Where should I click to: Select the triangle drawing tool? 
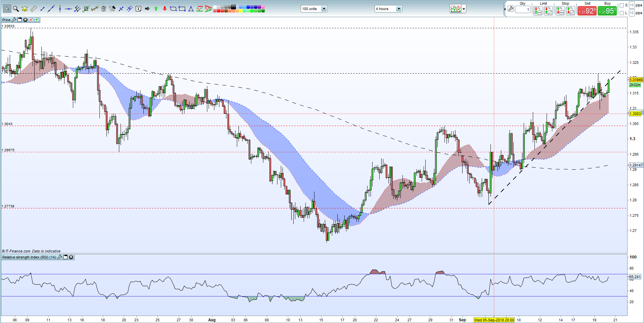tap(191, 9)
